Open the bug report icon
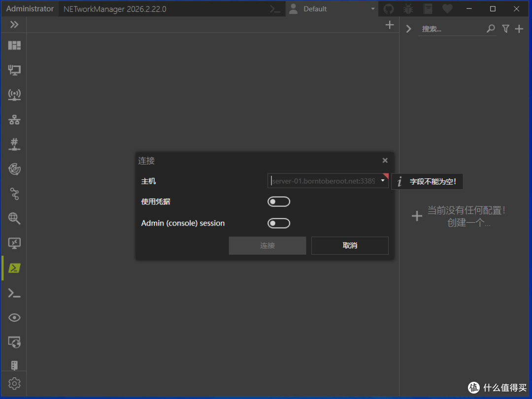The height and width of the screenshot is (399, 532). (x=408, y=9)
